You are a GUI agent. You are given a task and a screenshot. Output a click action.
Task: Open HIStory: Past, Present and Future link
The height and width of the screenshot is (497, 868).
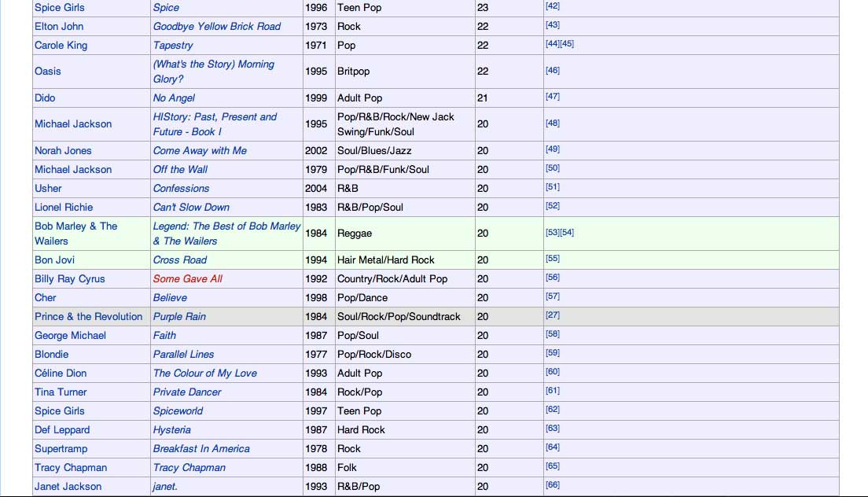(x=215, y=124)
